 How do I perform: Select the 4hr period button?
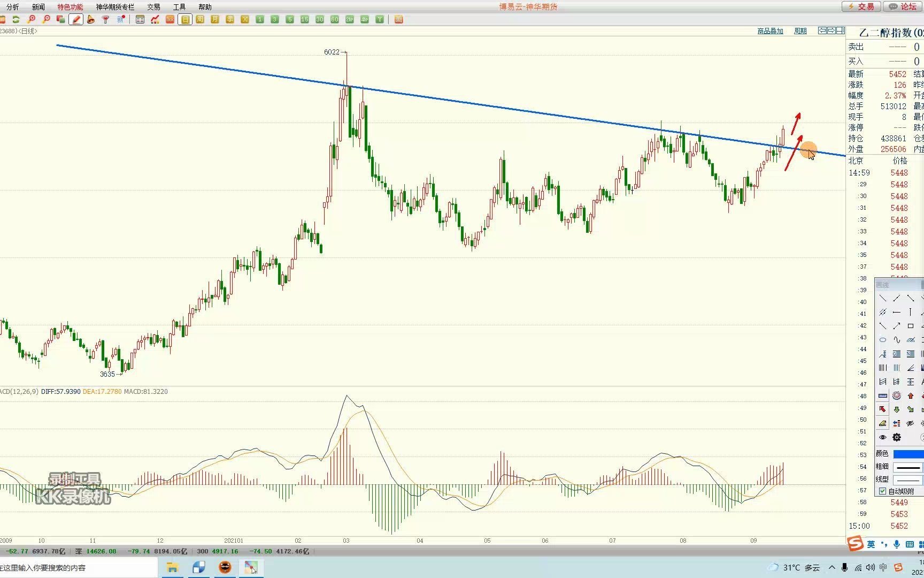[365, 20]
